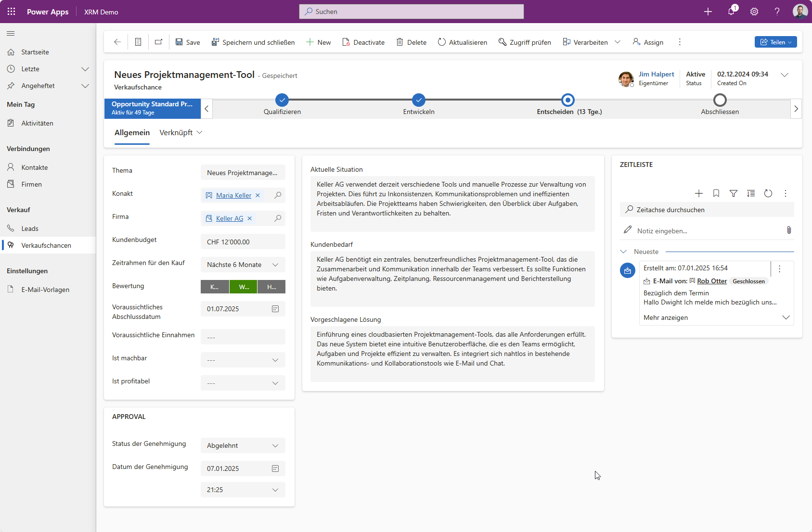Open Keller AG company link
Viewport: 812px width, 532px height.
pos(230,218)
